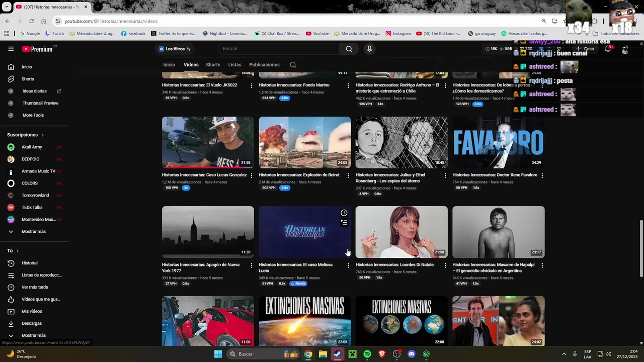Open Explosión de Beirut thumbnail
Screen dimensions: 644x362
(305, 142)
